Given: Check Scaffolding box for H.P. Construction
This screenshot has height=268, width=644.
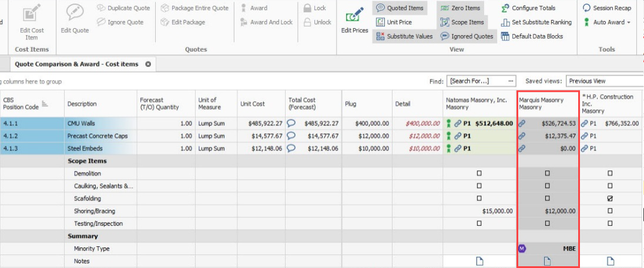Looking at the screenshot, I should point(609,199).
